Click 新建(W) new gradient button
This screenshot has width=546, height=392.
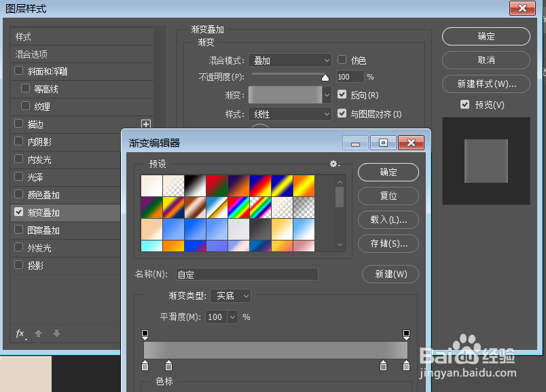click(390, 274)
